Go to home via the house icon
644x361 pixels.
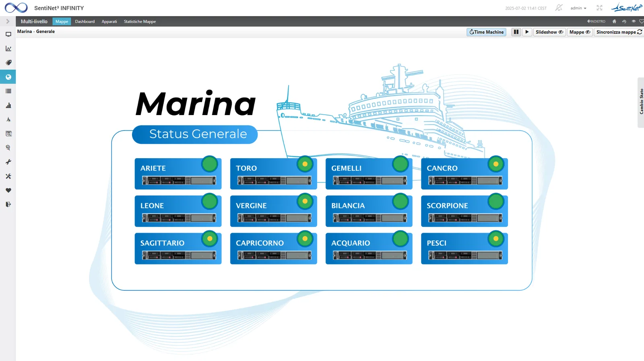614,21
